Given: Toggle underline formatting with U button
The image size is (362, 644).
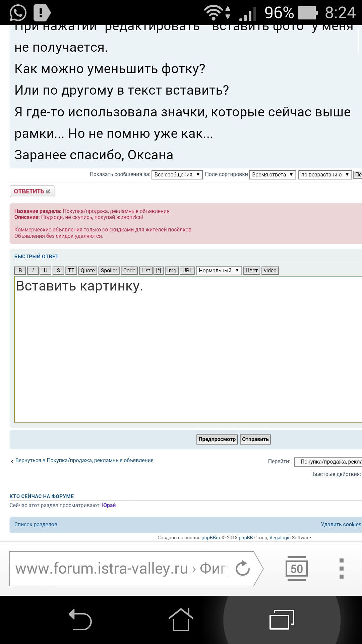Looking at the screenshot, I should click(46, 271).
